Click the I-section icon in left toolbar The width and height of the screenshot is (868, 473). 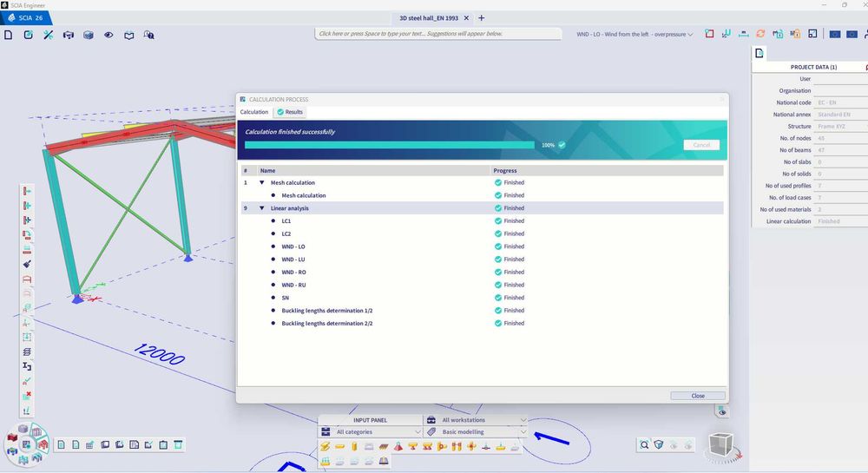click(x=27, y=366)
